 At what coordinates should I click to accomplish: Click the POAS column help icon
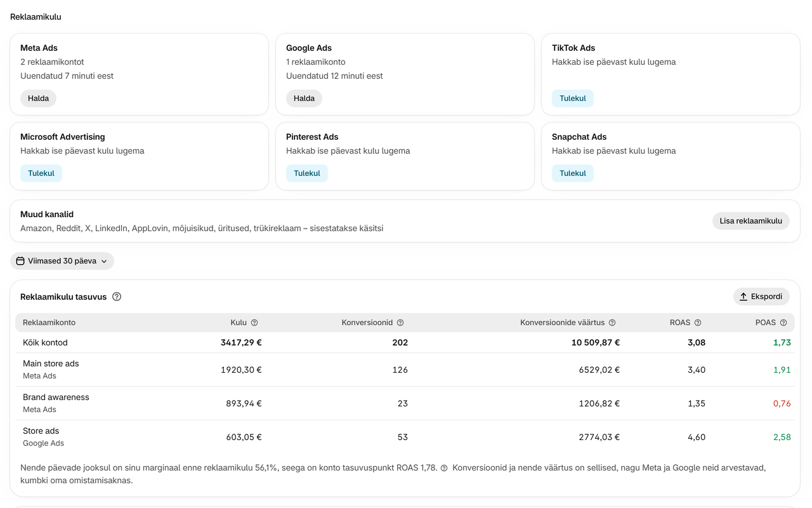pyautogui.click(x=783, y=323)
